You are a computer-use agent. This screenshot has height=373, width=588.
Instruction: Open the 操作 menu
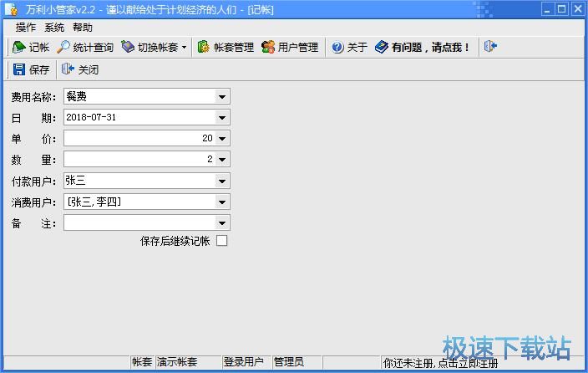pyautogui.click(x=26, y=27)
